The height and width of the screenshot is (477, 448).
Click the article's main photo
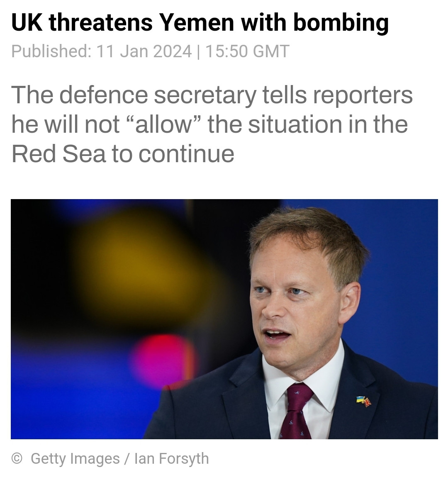(224, 319)
